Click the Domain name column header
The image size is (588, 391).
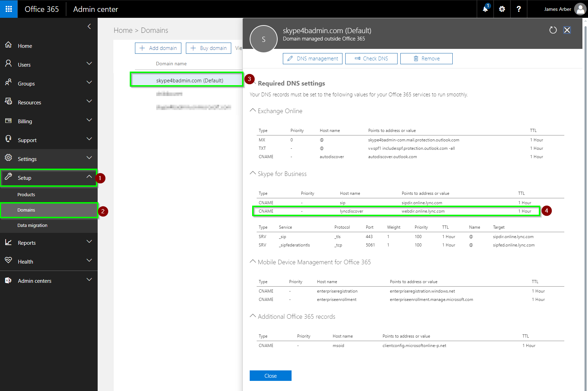tap(171, 64)
